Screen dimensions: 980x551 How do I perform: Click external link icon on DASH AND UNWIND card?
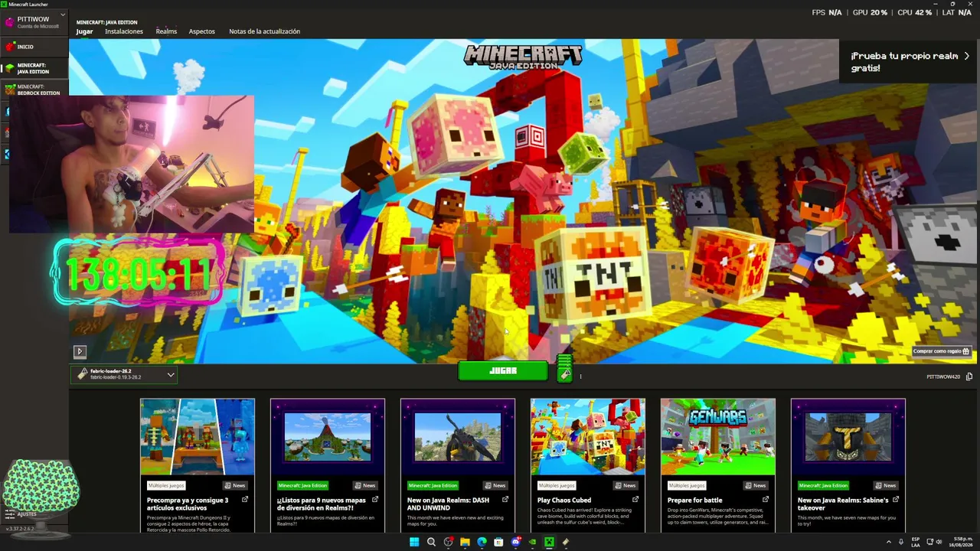(505, 500)
